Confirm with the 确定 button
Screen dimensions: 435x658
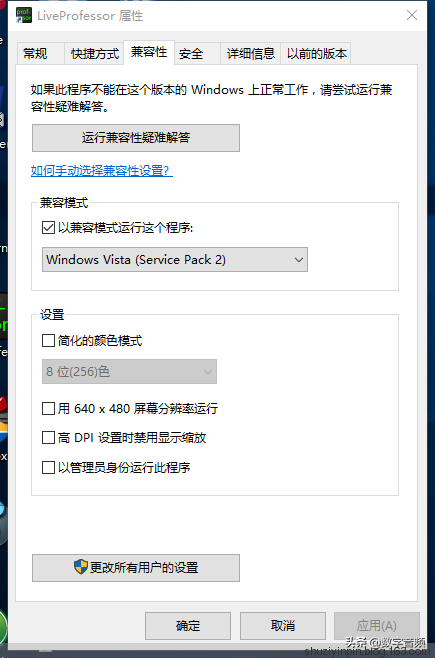coord(188,626)
